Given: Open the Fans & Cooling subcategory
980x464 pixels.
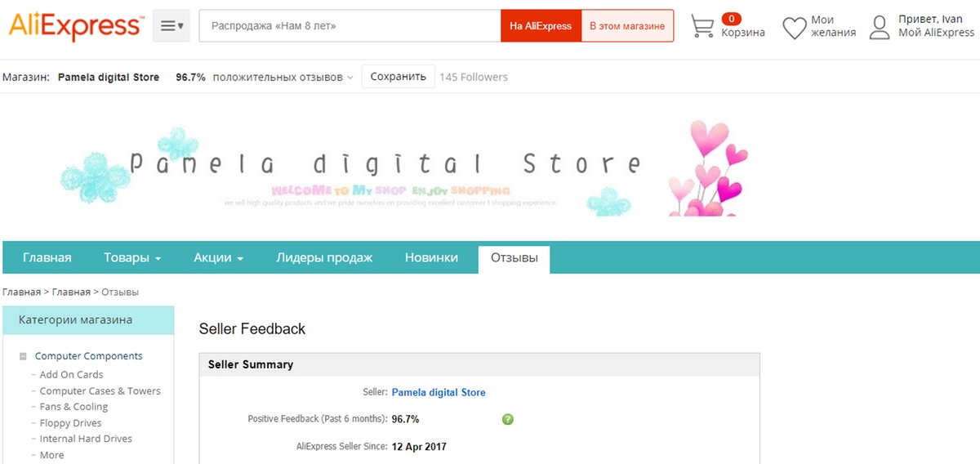Looking at the screenshot, I should 73,406.
